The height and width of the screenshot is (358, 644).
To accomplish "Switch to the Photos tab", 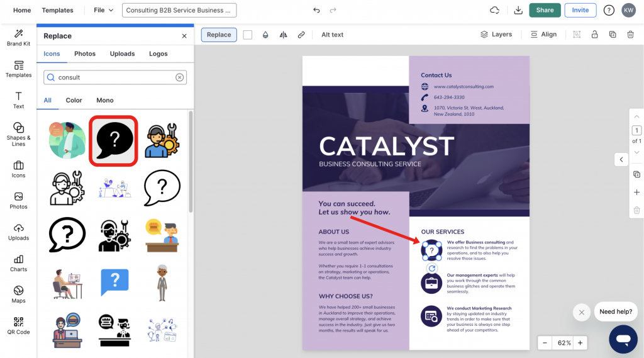I will [85, 54].
